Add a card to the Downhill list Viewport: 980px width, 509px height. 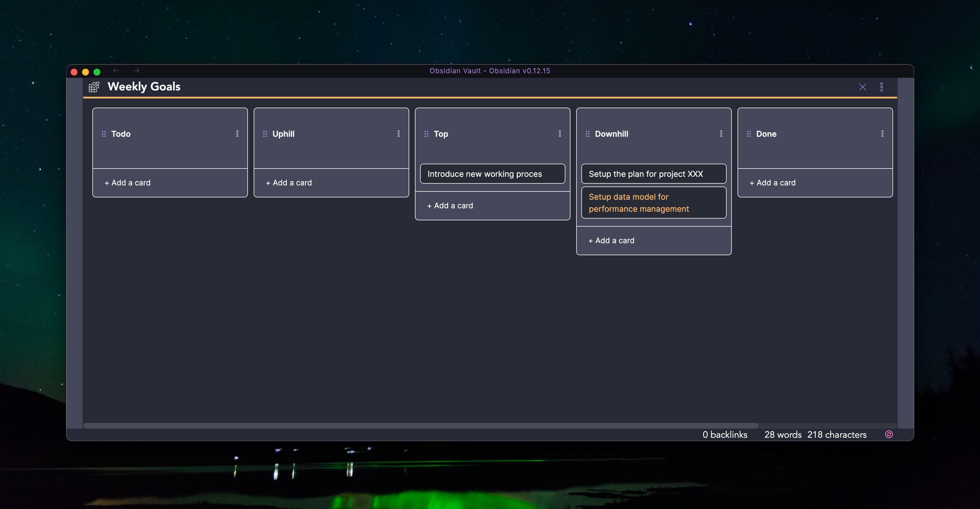click(x=611, y=241)
